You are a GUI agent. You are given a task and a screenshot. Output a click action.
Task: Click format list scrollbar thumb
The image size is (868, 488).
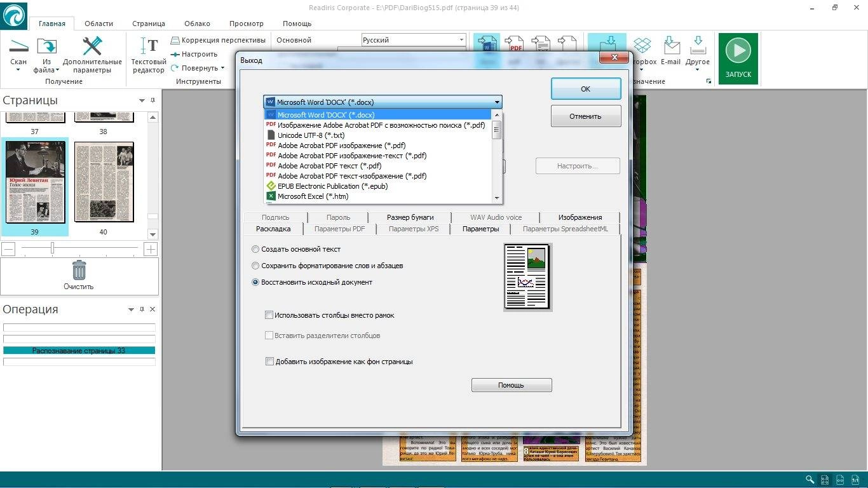[x=497, y=131]
